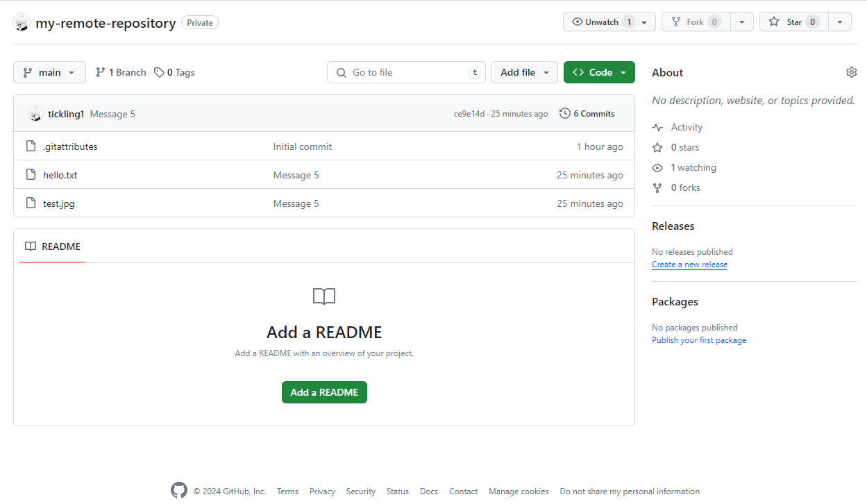The image size is (867, 504).
Task: Click Manage cookies in footer
Action: point(519,492)
